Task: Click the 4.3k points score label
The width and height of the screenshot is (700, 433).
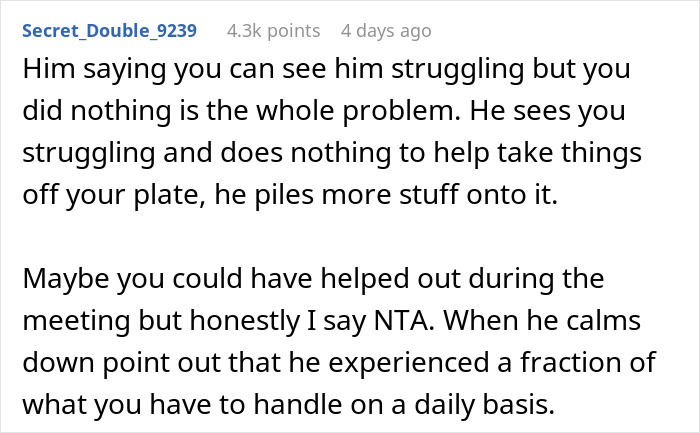Action: coord(274,31)
